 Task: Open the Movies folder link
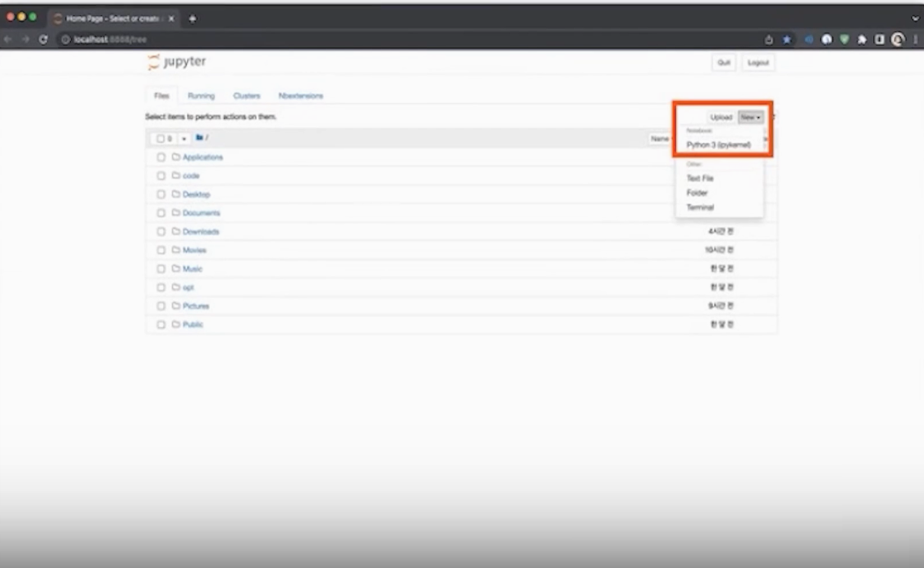click(x=195, y=250)
